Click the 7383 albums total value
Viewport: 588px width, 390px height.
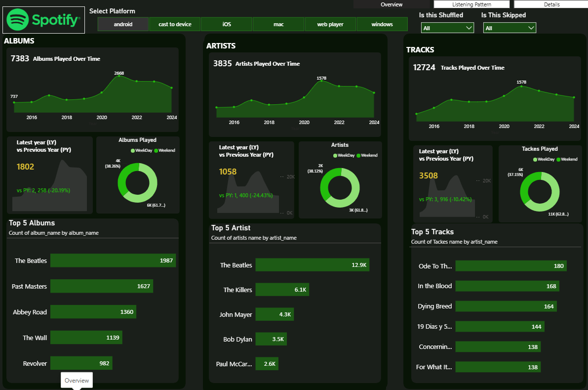(x=20, y=58)
